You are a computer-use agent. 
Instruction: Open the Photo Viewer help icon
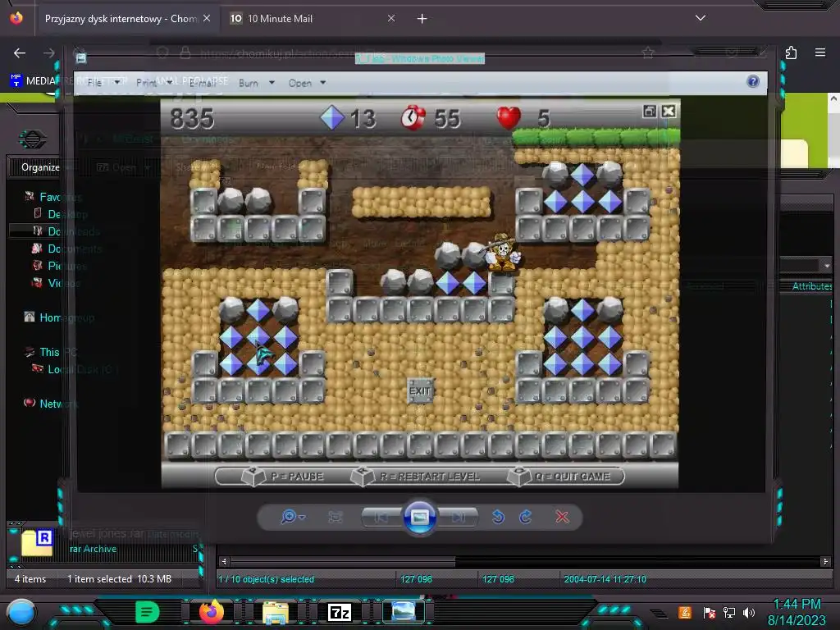tap(753, 81)
